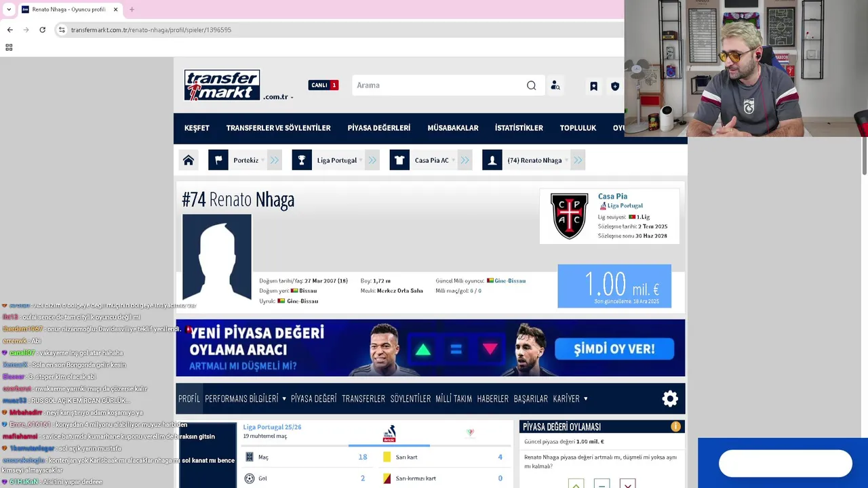Image resolution: width=868 pixels, height=488 pixels.
Task: Click the Maç value 18
Action: coord(363,457)
